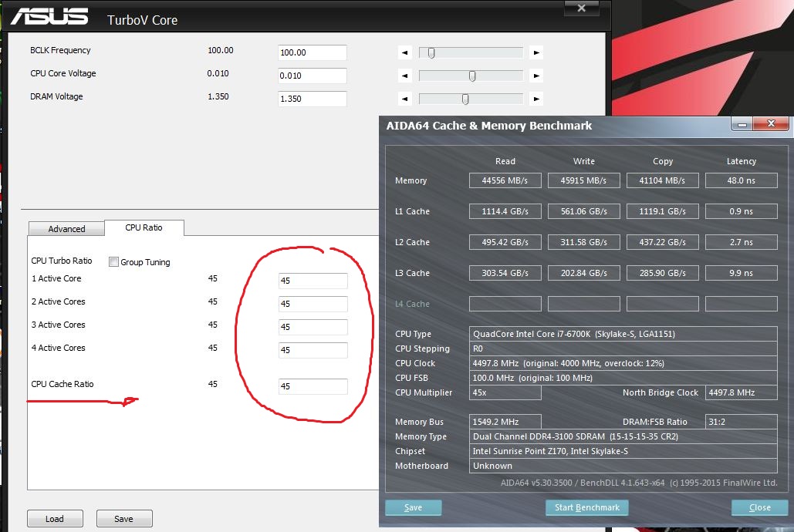Increase CPU Core Voltage with right arrow

(x=536, y=76)
